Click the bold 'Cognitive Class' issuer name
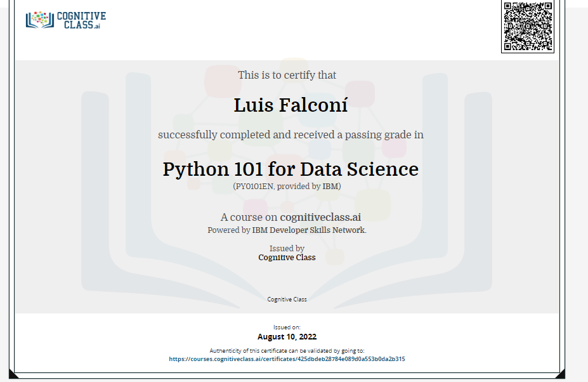This screenshot has height=382, width=588. coord(287,258)
